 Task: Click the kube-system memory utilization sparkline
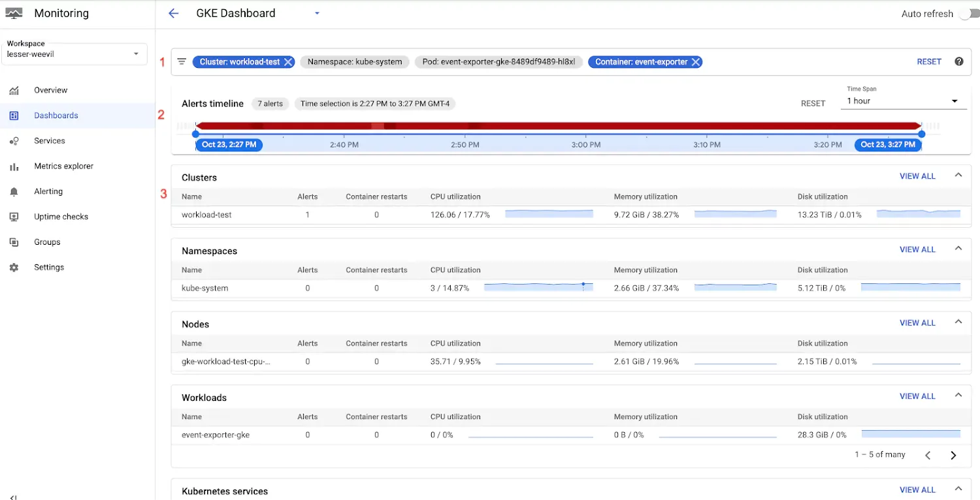pos(736,287)
